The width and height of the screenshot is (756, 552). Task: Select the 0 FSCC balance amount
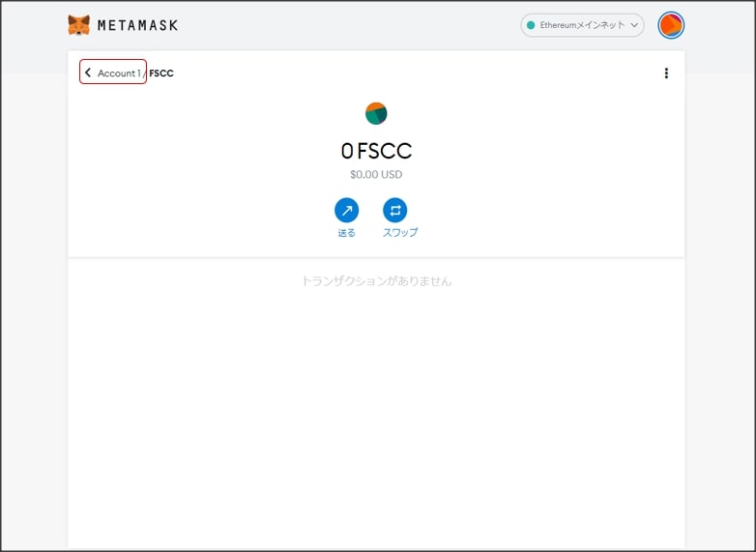coord(376,151)
